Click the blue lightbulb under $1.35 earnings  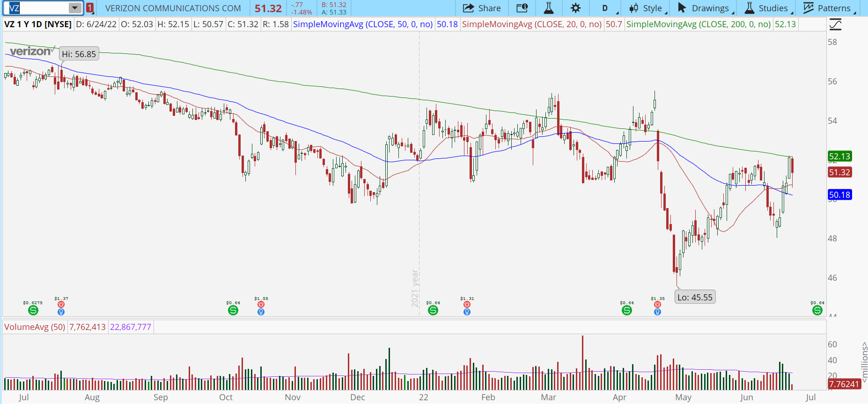(x=658, y=312)
